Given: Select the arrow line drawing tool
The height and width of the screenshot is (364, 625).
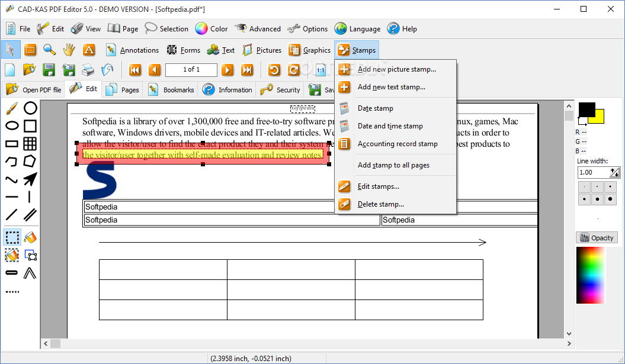Looking at the screenshot, I should [30, 179].
